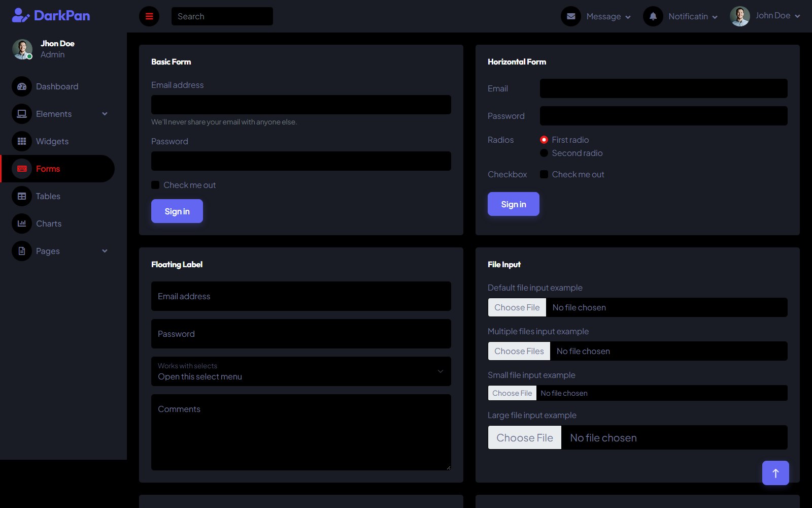Open 'Open this select menu' dropdown
The width and height of the screenshot is (812, 508).
tap(301, 371)
